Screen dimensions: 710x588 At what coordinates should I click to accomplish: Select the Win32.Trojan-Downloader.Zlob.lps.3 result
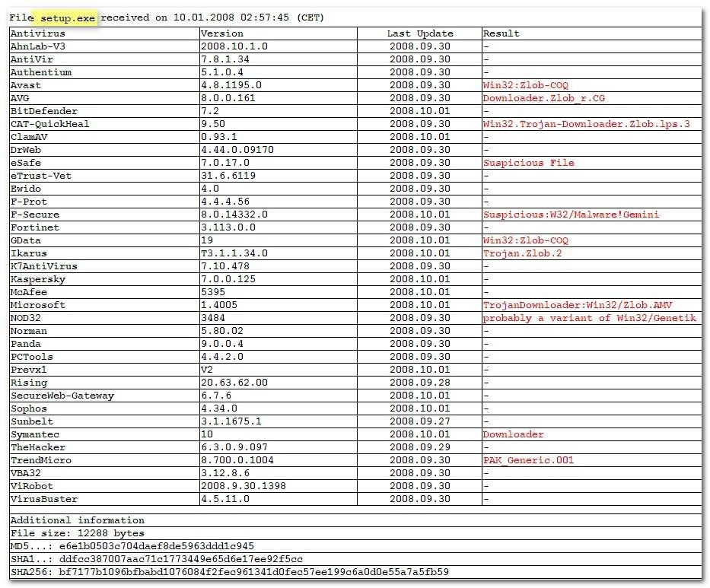point(586,124)
